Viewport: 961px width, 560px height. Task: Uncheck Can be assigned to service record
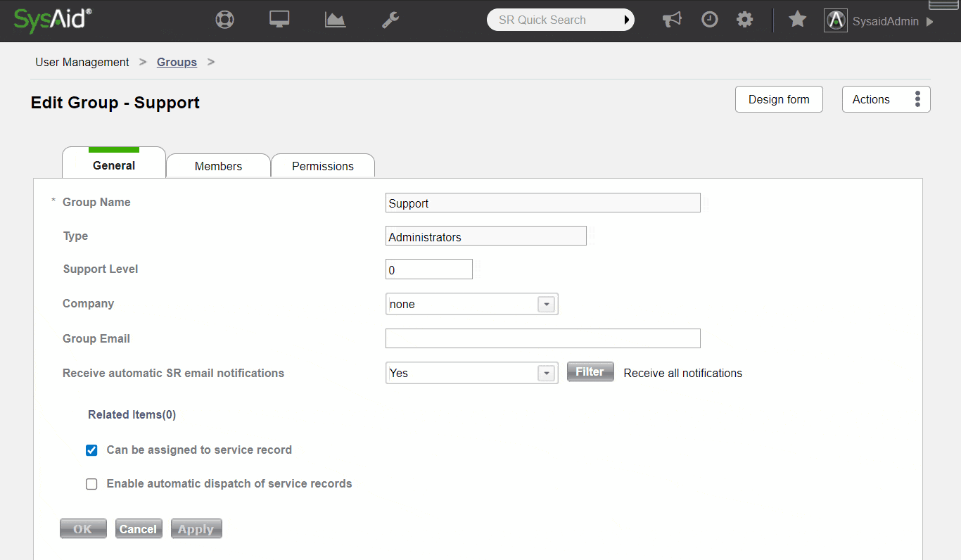coord(91,450)
